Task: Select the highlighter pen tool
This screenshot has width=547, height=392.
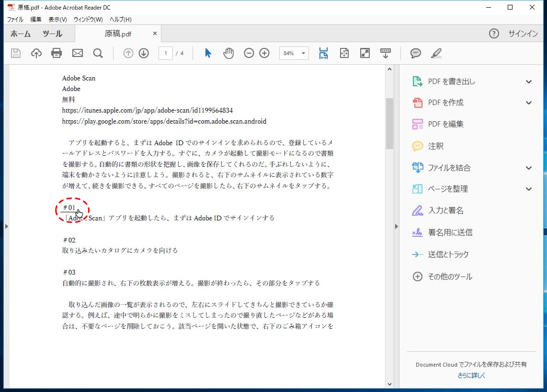Action: (436, 53)
